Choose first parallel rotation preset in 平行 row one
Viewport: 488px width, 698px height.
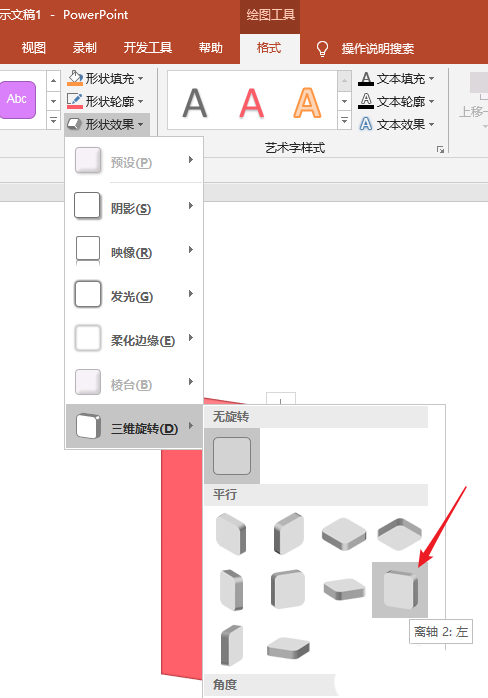[x=231, y=533]
